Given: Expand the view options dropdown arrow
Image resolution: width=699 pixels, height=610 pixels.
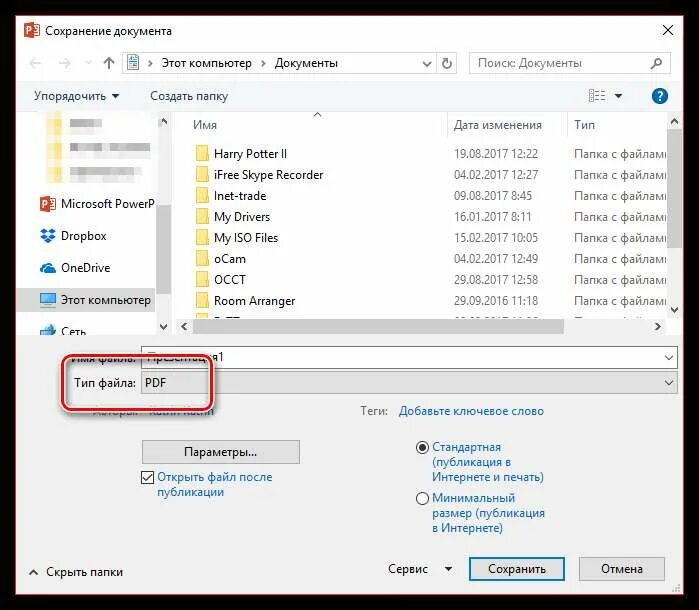Looking at the screenshot, I should click(618, 96).
